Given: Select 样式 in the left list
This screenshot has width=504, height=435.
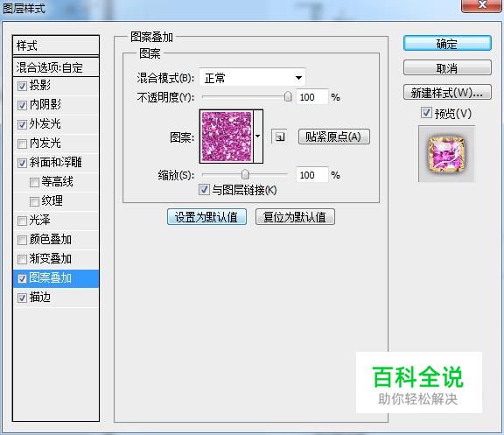Looking at the screenshot, I should click(x=56, y=46).
